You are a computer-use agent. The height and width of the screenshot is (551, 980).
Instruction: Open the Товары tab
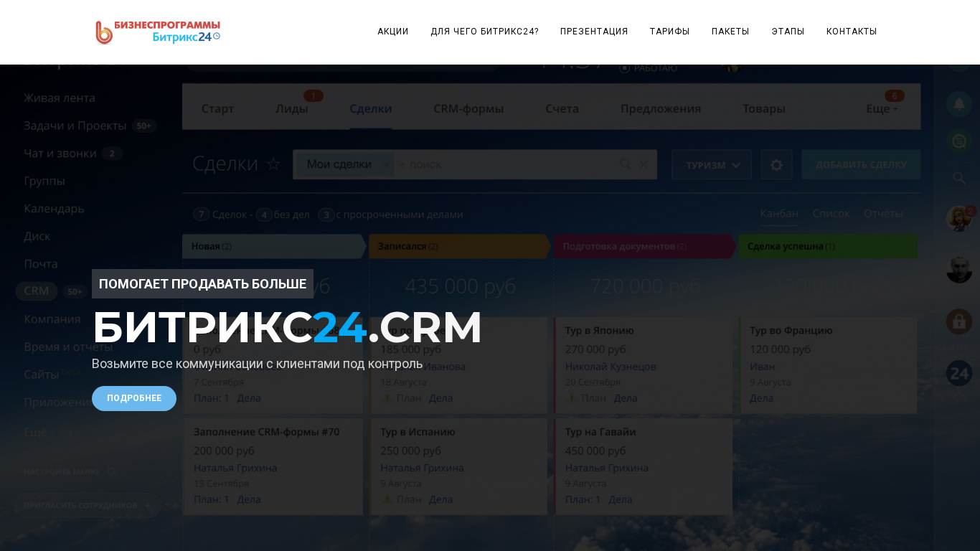764,108
